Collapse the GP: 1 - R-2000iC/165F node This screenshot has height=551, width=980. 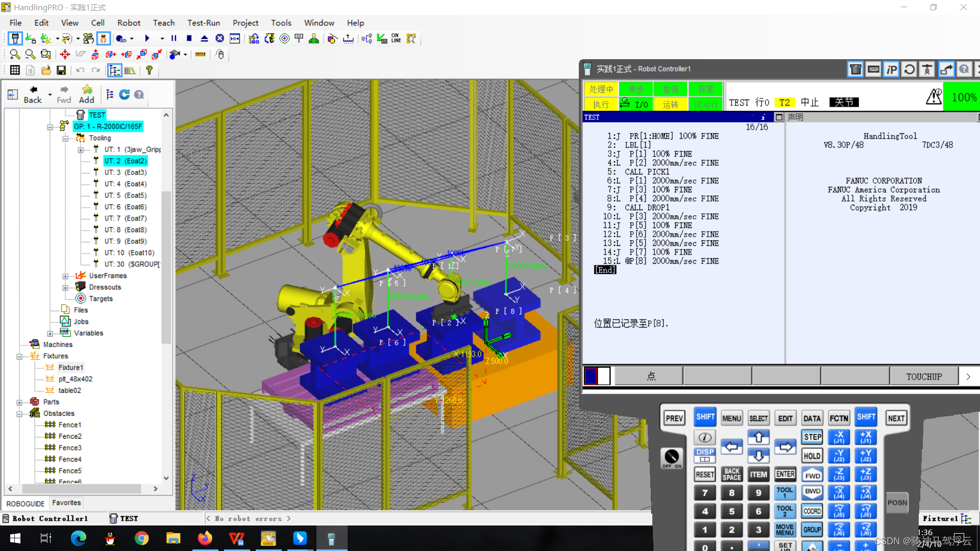(50, 127)
